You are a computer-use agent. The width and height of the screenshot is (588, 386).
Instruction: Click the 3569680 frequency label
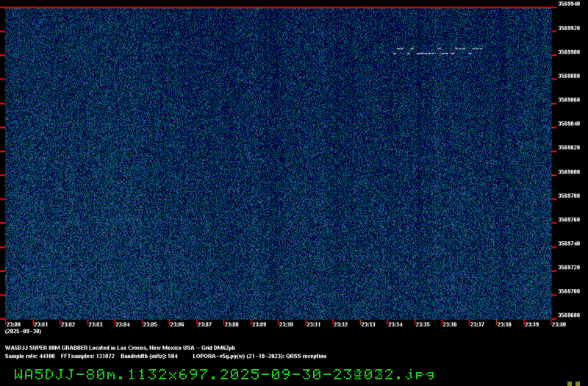569,315
